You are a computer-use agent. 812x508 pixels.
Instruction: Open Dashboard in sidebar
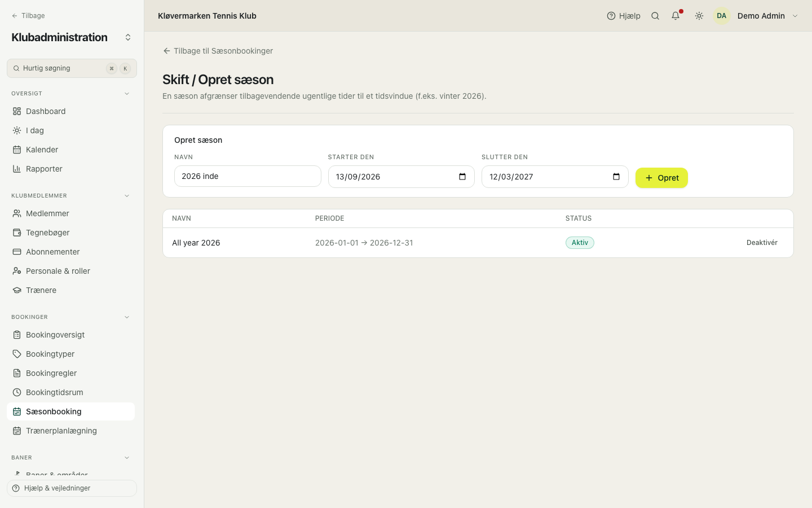[70, 111]
